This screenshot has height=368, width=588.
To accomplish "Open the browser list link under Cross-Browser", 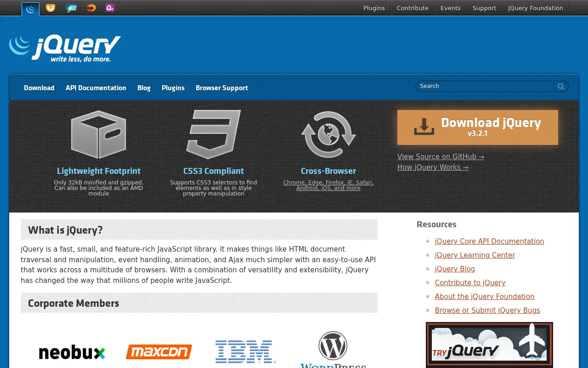I will pos(328,185).
